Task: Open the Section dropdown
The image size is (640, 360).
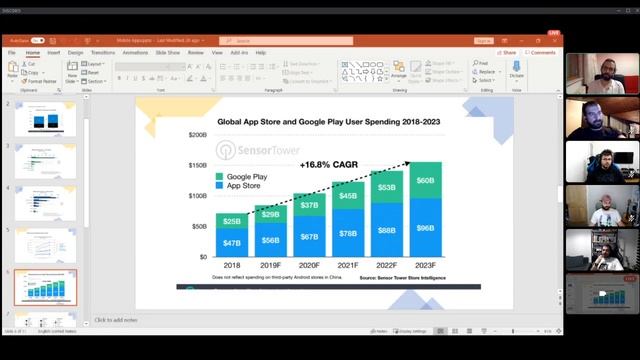Action: tap(94, 81)
